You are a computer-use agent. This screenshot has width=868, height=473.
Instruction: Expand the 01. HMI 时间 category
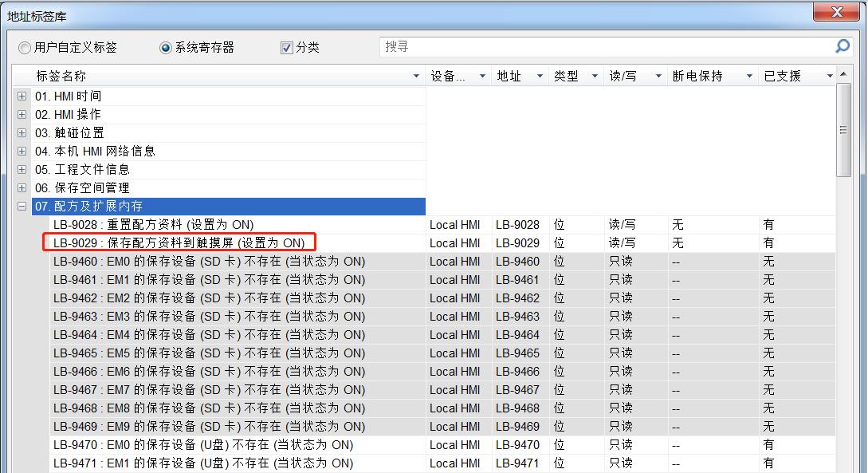(22, 97)
